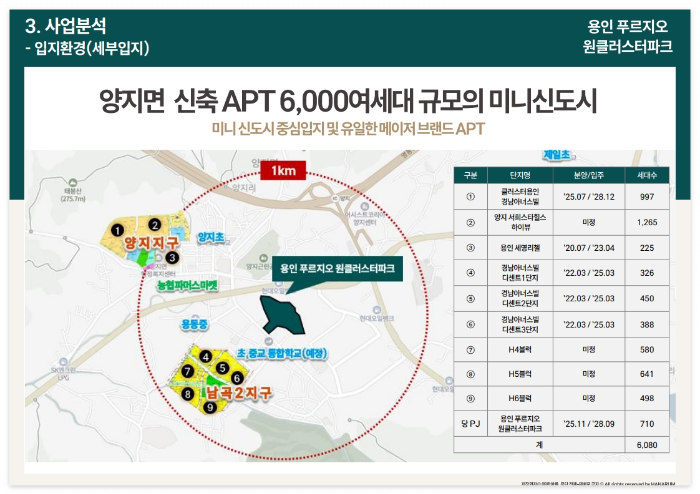Click the 경남아너스빌 디센트2단지 table cell
700x494 pixels.
[520, 299]
